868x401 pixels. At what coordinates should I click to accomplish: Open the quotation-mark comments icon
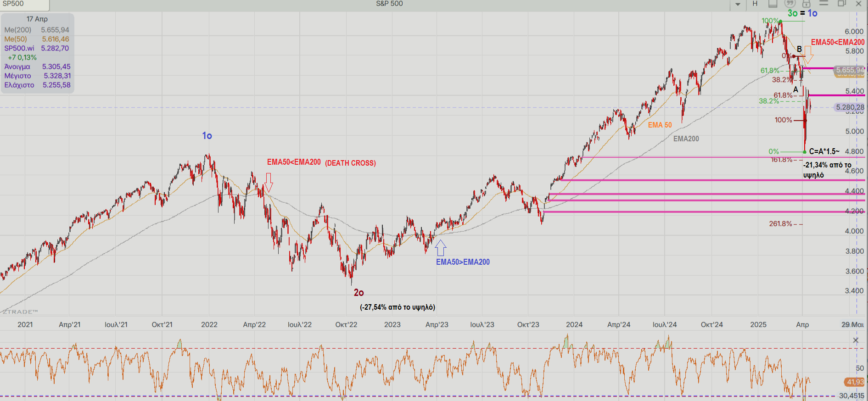pos(790,4)
